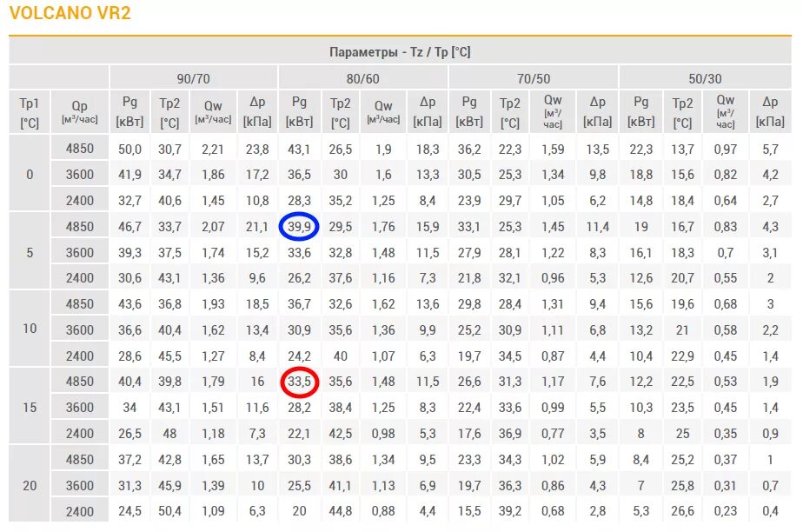The height and width of the screenshot is (532, 803).
Task: Select the cell with value 0,97
Action: pyautogui.click(x=725, y=149)
